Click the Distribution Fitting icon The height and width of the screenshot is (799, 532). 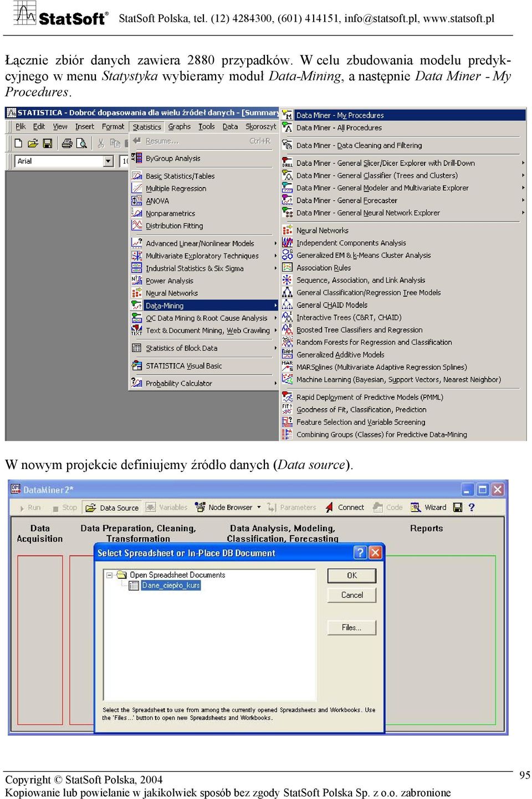(x=136, y=225)
